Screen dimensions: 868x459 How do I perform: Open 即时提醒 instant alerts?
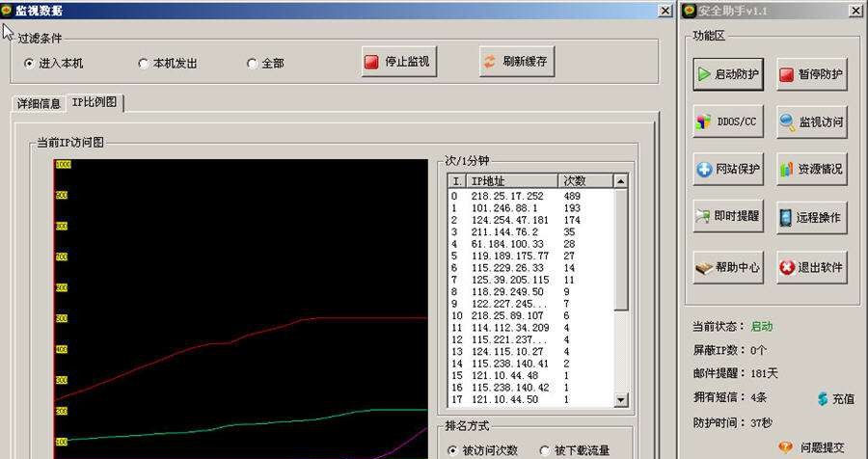click(728, 217)
